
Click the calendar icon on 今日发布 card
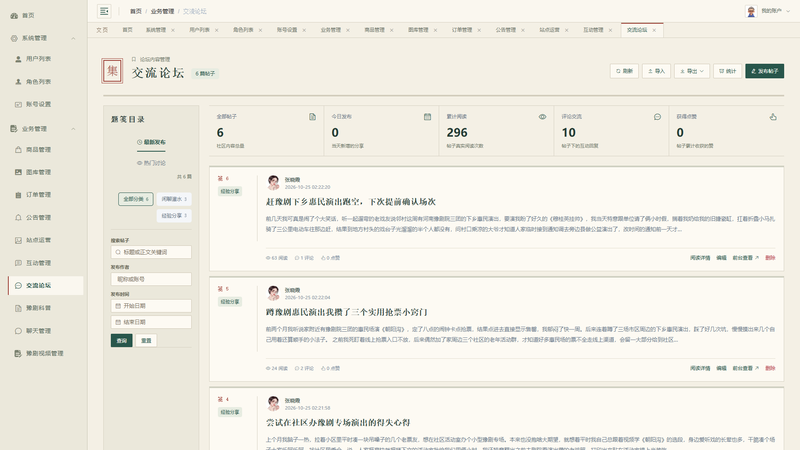tap(427, 117)
